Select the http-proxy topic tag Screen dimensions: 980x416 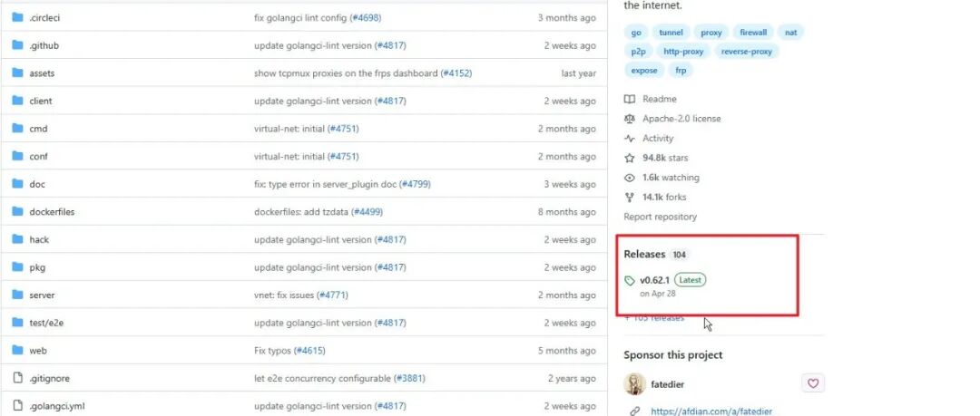683,52
